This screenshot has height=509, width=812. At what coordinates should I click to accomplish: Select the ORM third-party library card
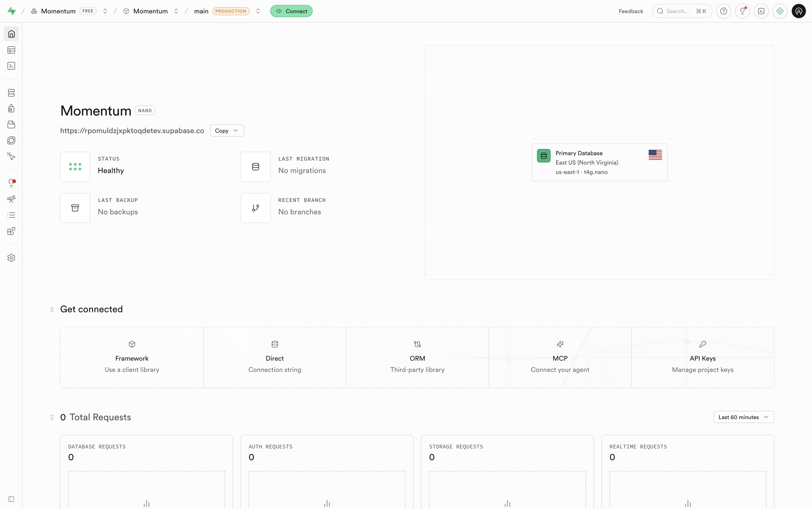(x=418, y=357)
